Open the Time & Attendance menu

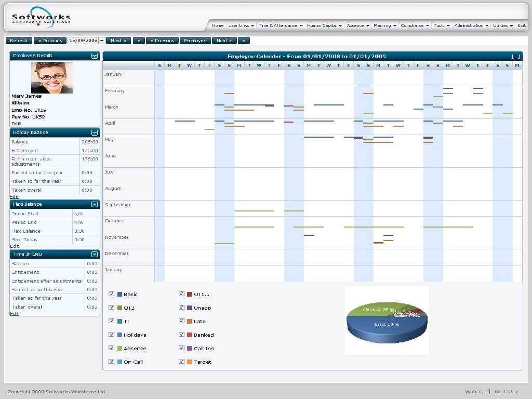[280, 24]
